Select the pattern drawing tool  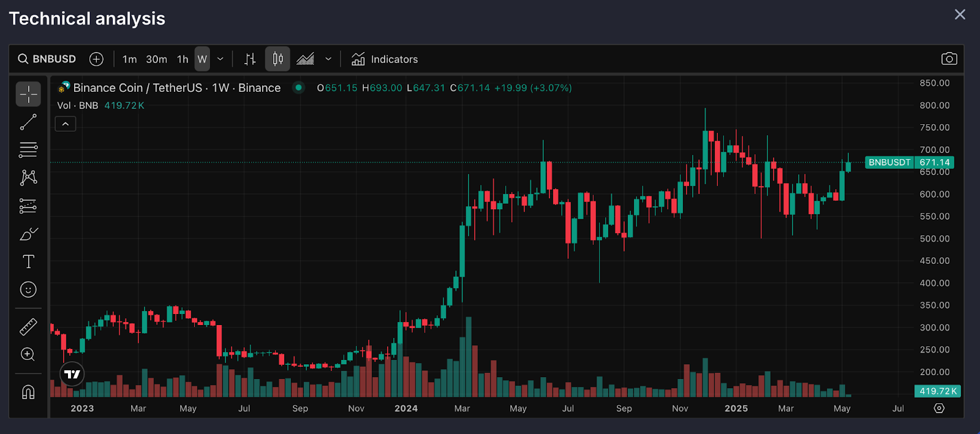(28, 178)
